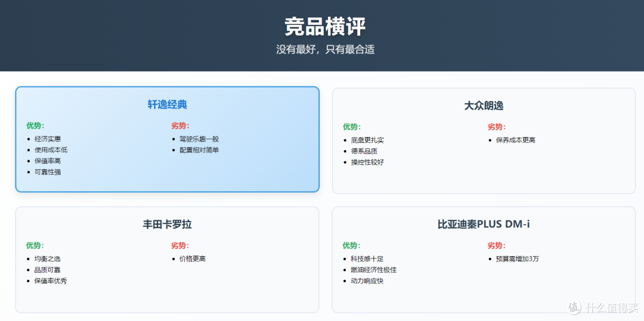Click the 均衡之选 list item
This screenshot has width=644, height=321.
pos(48,259)
